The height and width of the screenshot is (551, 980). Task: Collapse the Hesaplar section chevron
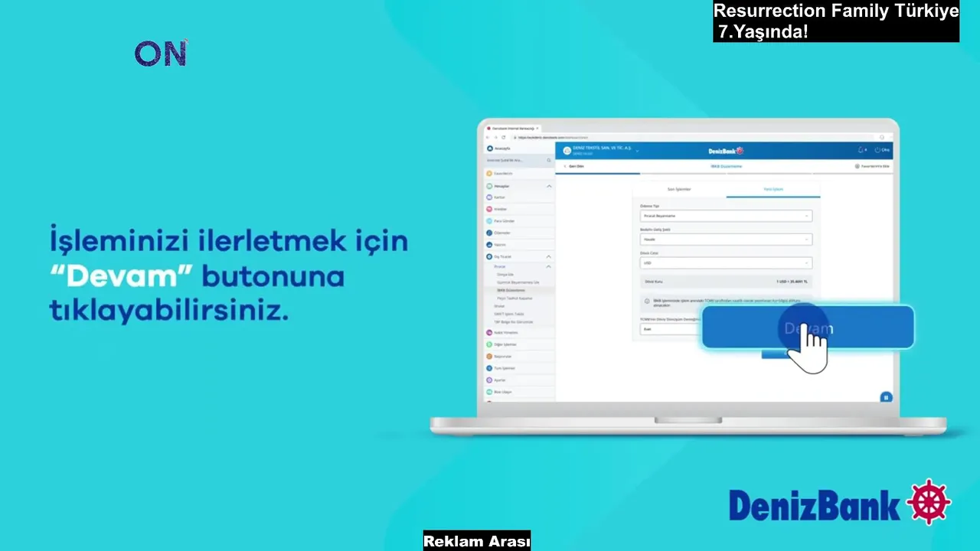[x=549, y=186]
